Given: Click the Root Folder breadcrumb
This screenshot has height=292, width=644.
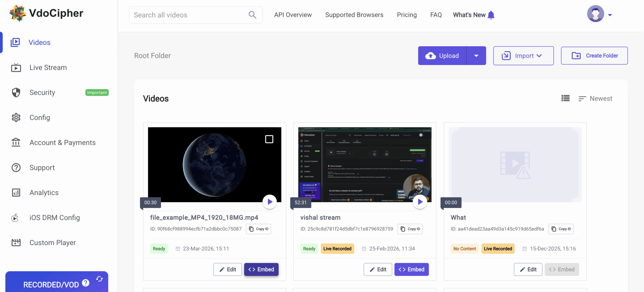Looking at the screenshot, I should tap(152, 56).
